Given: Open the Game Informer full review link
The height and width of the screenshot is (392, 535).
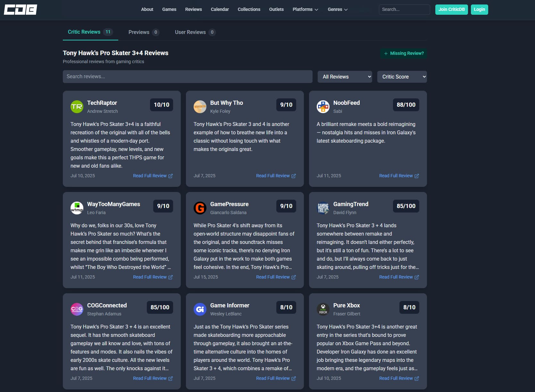Looking at the screenshot, I should 276,378.
